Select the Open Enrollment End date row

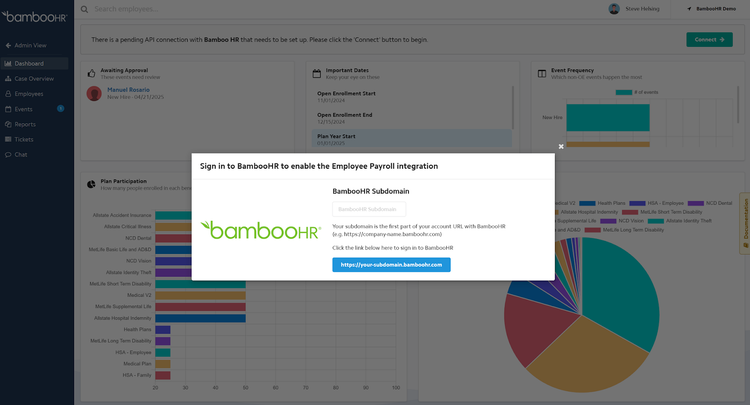coord(412,118)
